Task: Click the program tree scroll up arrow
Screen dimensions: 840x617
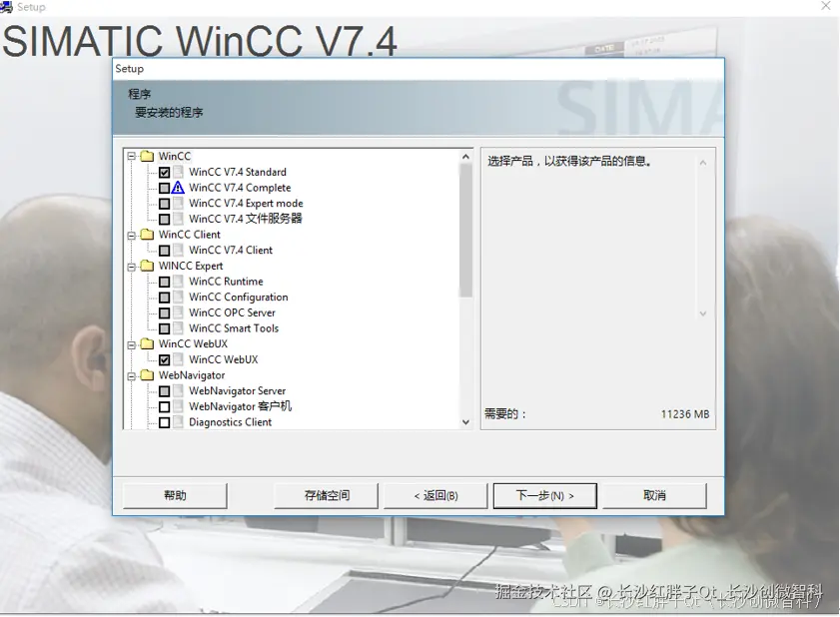Action: 465,157
